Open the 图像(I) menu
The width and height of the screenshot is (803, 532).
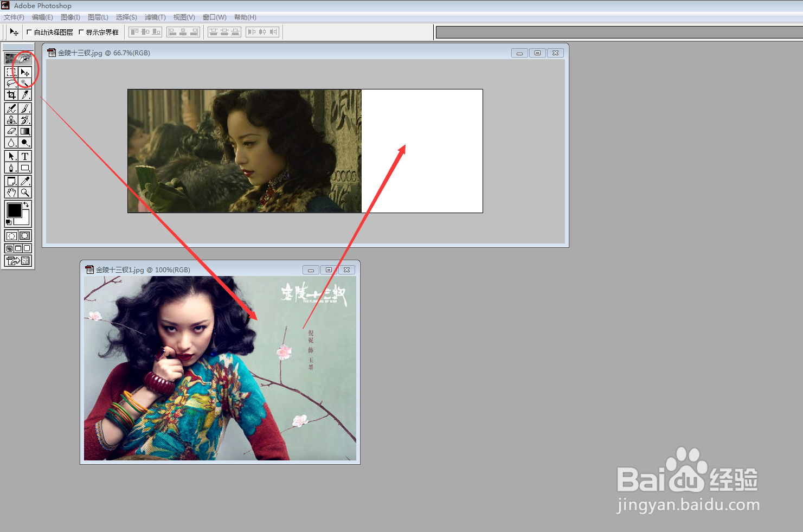click(70, 17)
